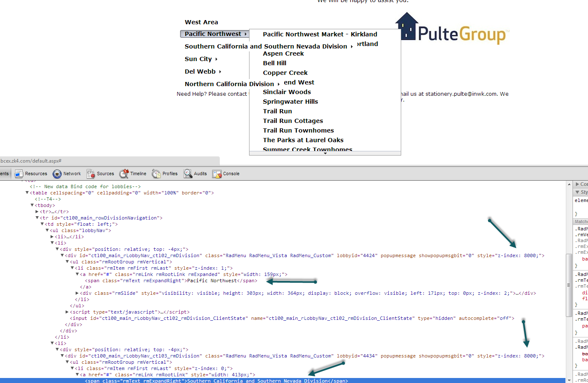Click the stationery.pulte@inwk.com email text

point(461,94)
